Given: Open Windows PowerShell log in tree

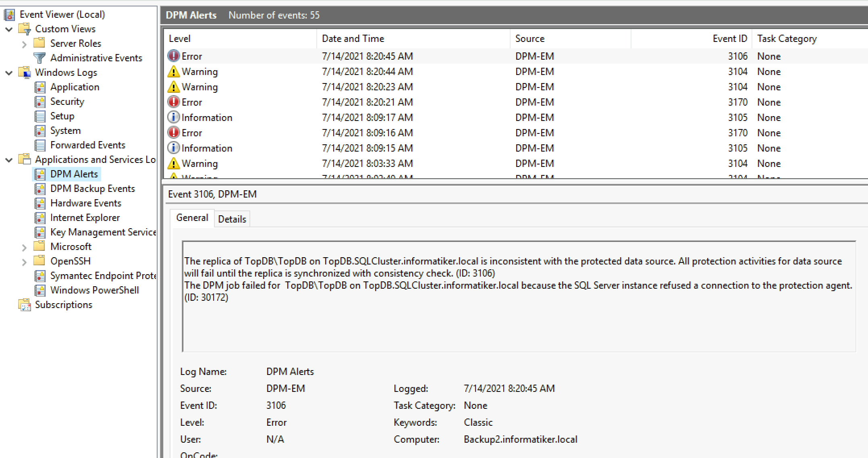Looking at the screenshot, I should tap(94, 290).
